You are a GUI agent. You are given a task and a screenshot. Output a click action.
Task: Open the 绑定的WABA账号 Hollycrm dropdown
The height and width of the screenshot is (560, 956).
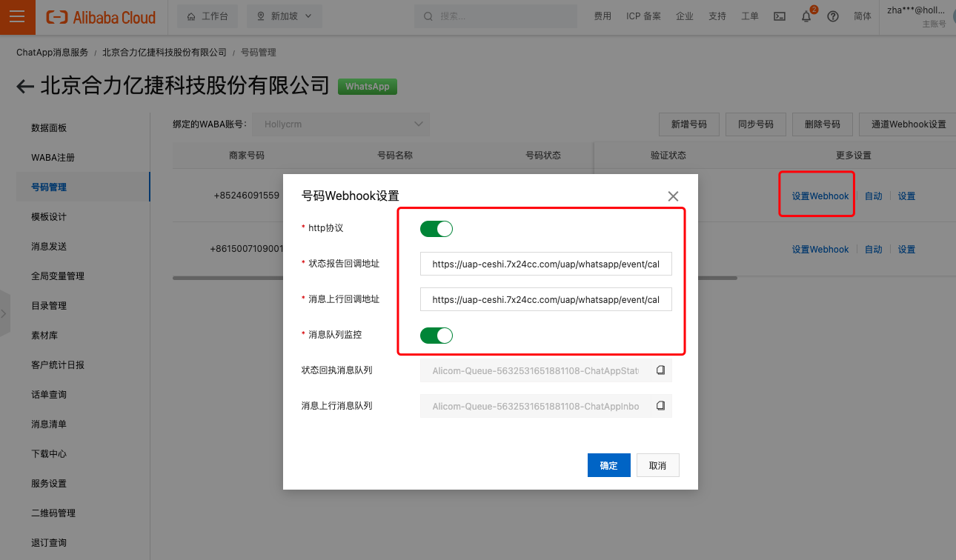[x=341, y=124]
